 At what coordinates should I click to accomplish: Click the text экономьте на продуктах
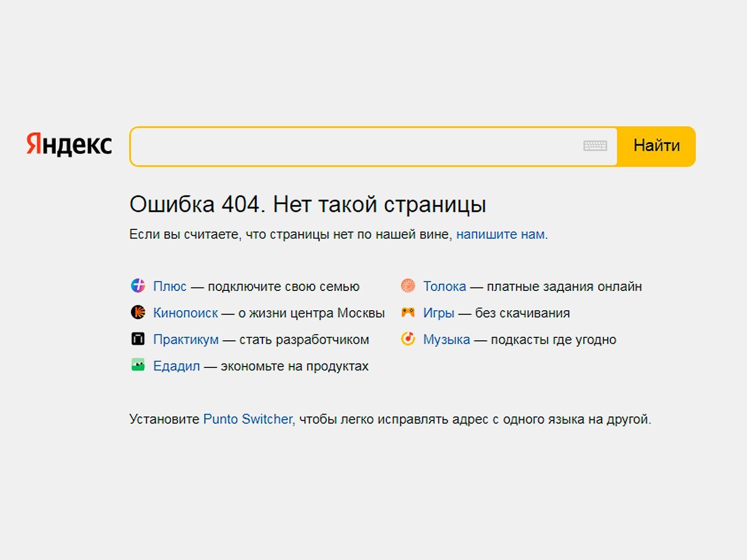[294, 366]
